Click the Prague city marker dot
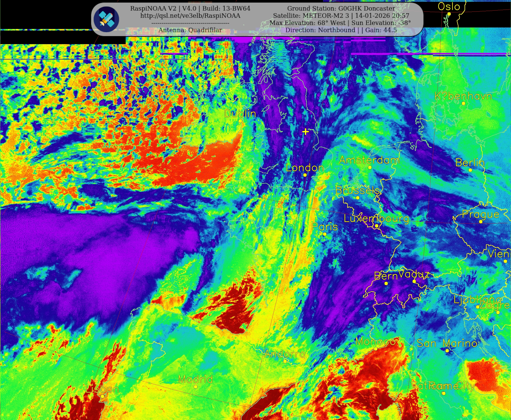The height and width of the screenshot is (420, 511). [481, 222]
